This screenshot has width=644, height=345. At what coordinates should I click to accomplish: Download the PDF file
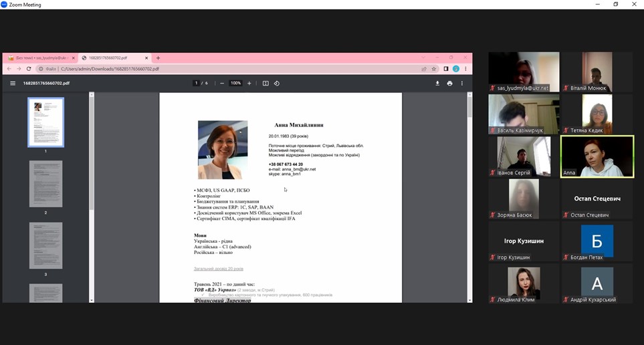(x=437, y=84)
